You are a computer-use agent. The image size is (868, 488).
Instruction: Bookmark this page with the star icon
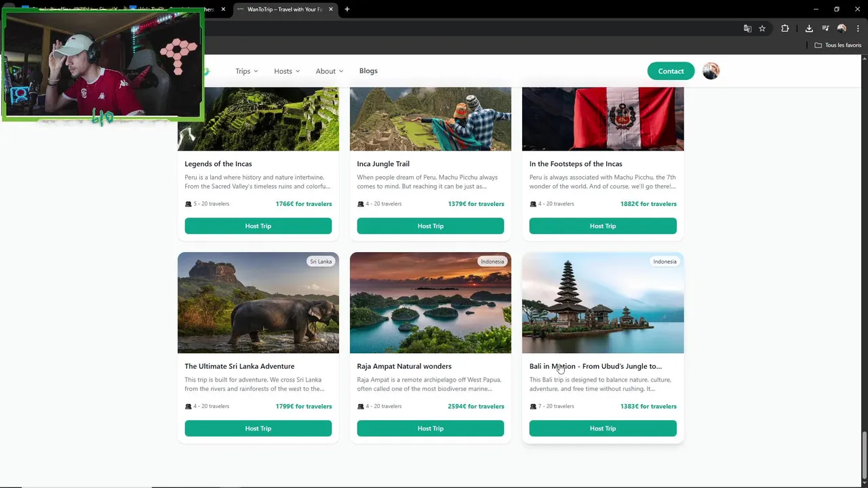tap(762, 28)
